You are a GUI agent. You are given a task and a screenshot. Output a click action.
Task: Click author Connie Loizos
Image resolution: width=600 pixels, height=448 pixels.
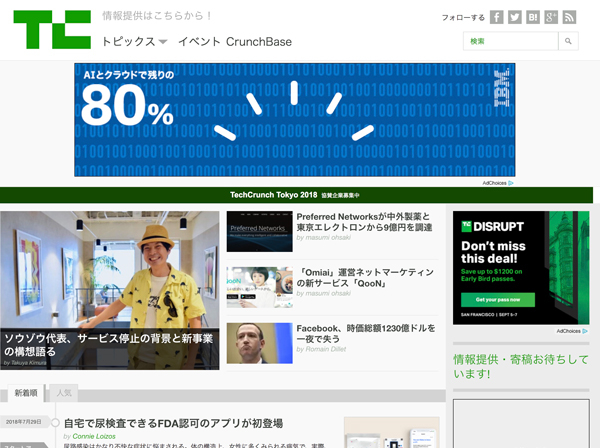tap(94, 437)
